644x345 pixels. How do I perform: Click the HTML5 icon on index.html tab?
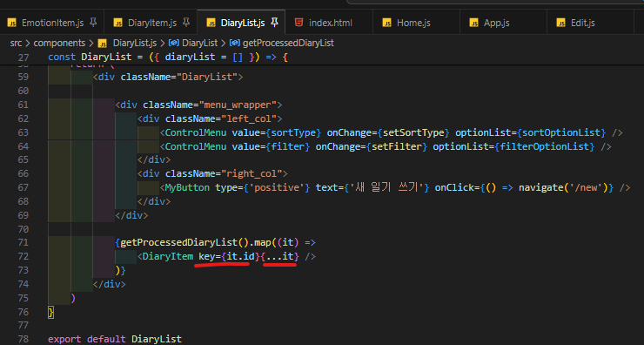click(299, 23)
